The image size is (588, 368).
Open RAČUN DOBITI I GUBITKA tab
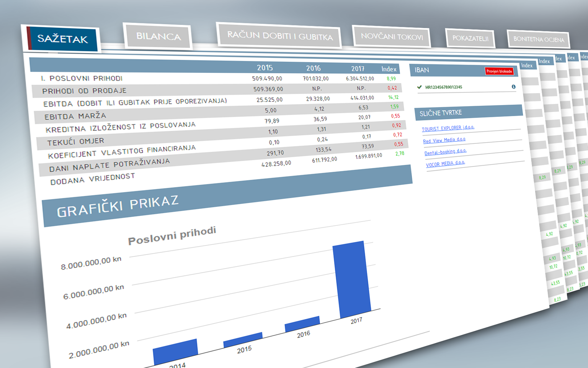click(279, 36)
